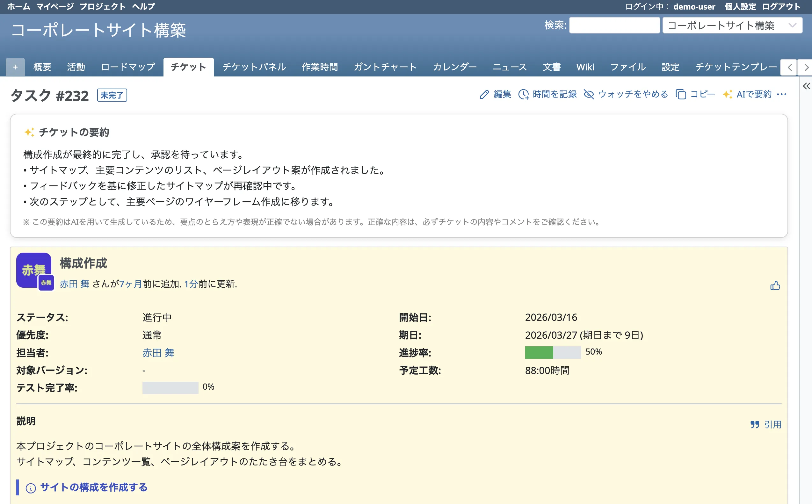Focus the 検索 search input field

614,25
